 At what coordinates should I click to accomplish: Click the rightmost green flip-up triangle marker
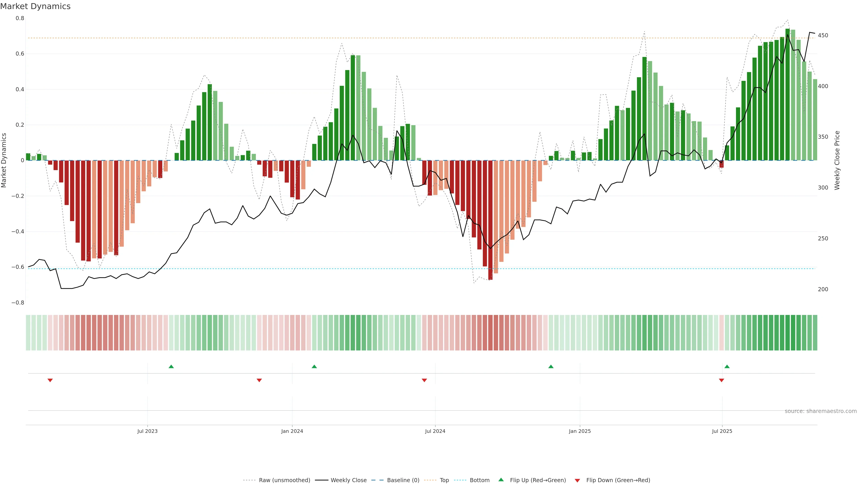727,366
